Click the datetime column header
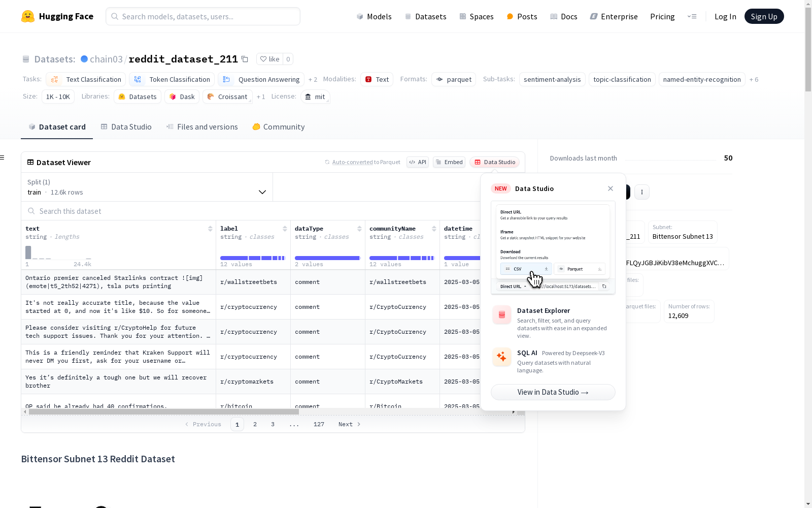The image size is (812, 508). coord(458,229)
